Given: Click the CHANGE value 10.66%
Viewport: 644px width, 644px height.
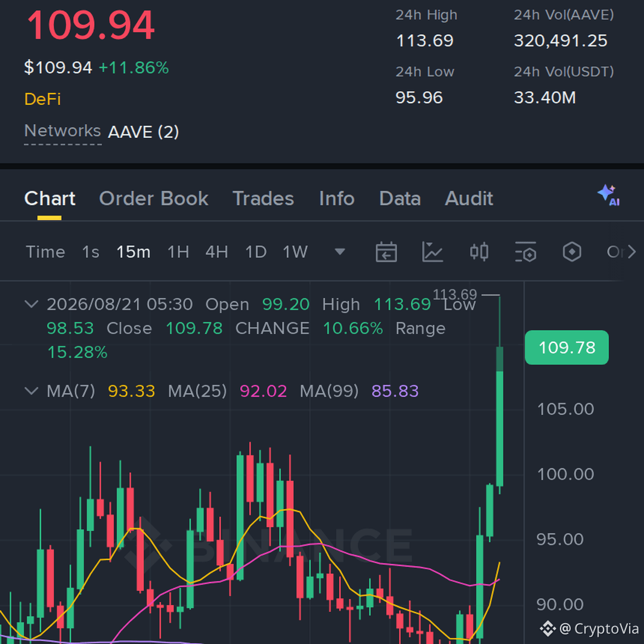Looking at the screenshot, I should pyautogui.click(x=353, y=329).
